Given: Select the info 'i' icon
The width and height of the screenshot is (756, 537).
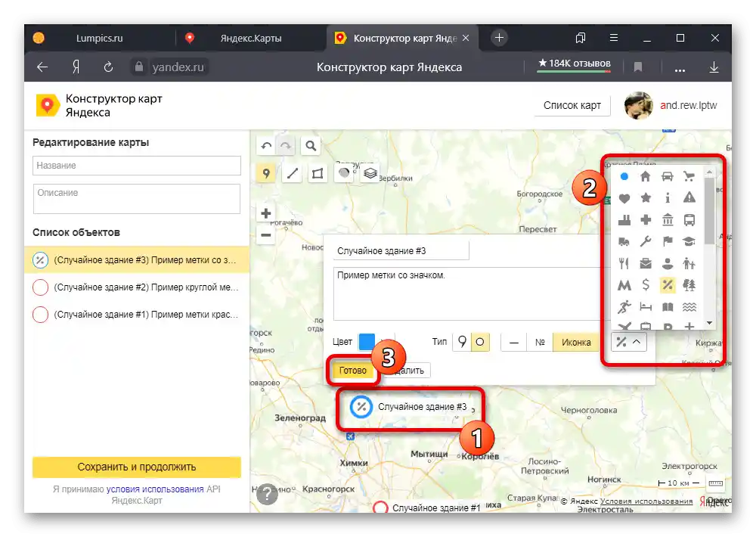Looking at the screenshot, I should tap(668, 198).
